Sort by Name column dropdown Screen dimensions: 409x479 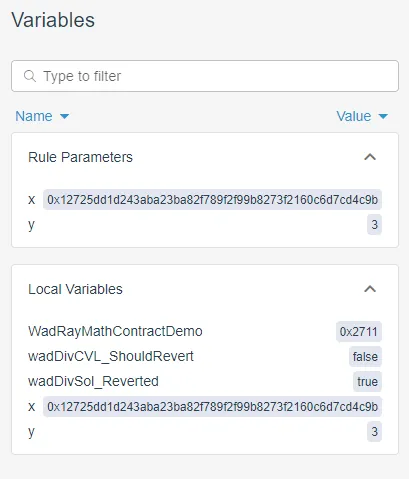point(42,116)
